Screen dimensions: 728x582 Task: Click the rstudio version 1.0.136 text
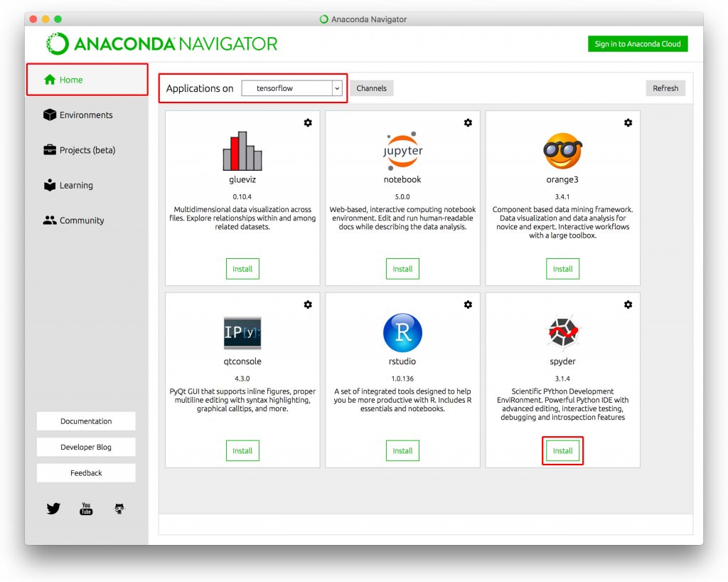point(402,379)
